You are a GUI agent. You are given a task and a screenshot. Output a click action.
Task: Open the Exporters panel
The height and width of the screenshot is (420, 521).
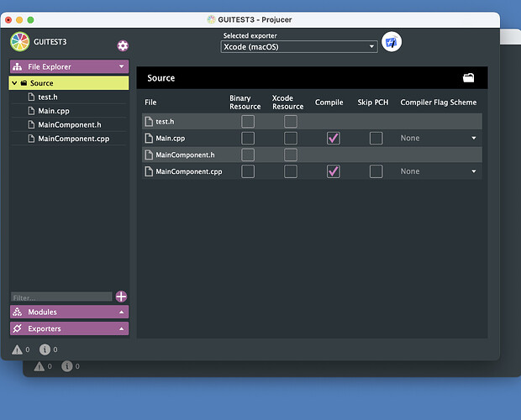69,328
